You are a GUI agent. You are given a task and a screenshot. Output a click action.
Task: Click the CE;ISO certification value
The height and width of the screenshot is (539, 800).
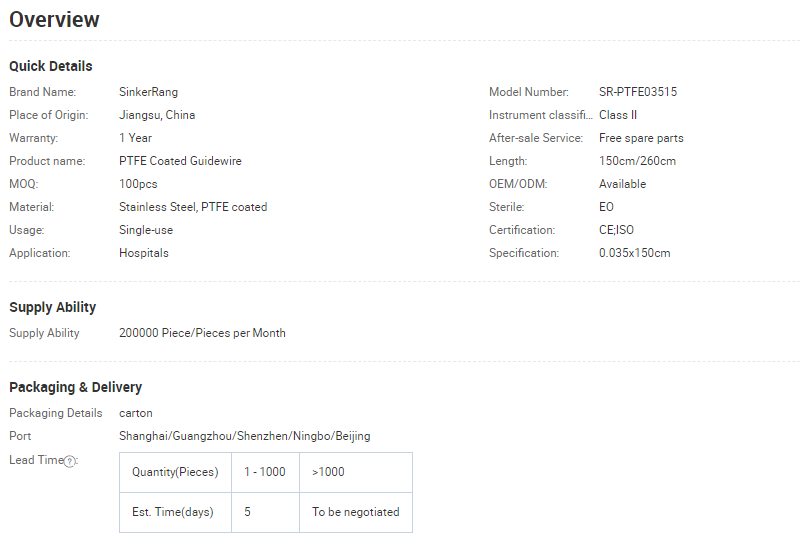coord(616,230)
